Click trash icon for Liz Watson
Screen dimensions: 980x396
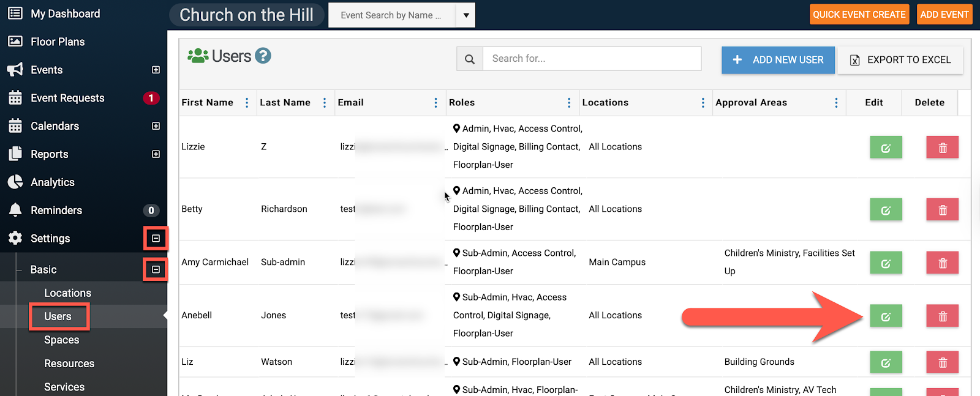[x=942, y=363]
